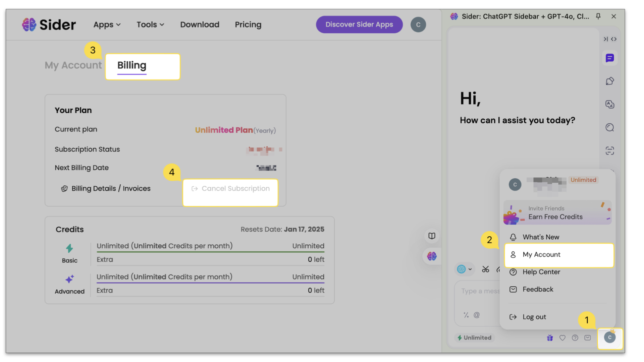Open the Search tool in sidebar
The image size is (644, 362).
610,127
